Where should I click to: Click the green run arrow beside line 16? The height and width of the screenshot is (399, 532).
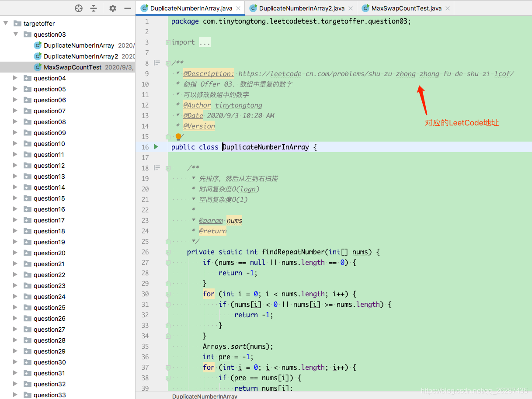coord(156,147)
